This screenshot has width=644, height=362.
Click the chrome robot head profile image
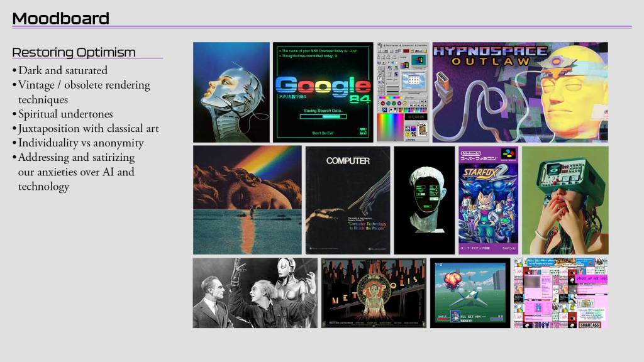pyautogui.click(x=231, y=92)
